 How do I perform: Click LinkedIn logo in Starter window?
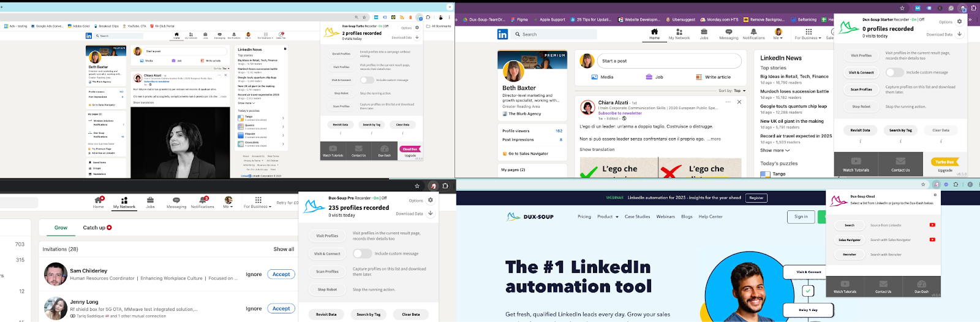(x=502, y=34)
